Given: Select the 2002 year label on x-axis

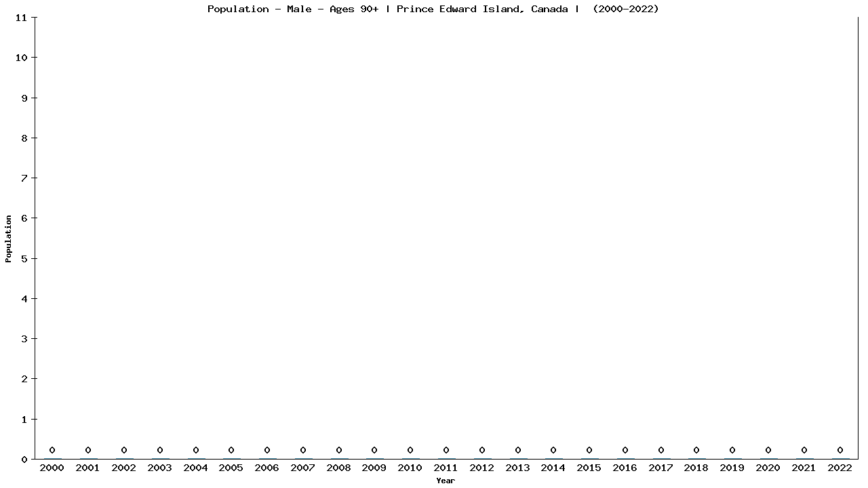Looking at the screenshot, I should coord(124,468).
